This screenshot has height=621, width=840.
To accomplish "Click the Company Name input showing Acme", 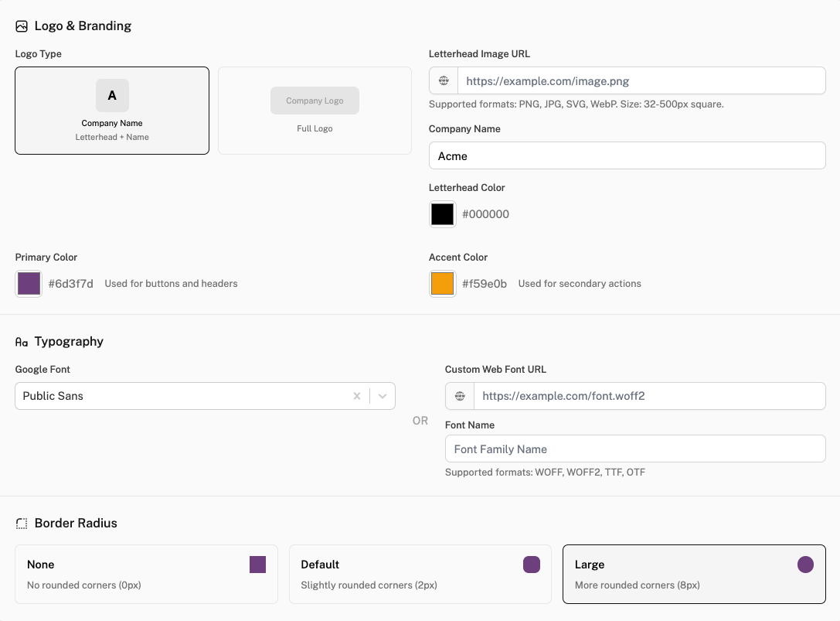I will (x=627, y=155).
